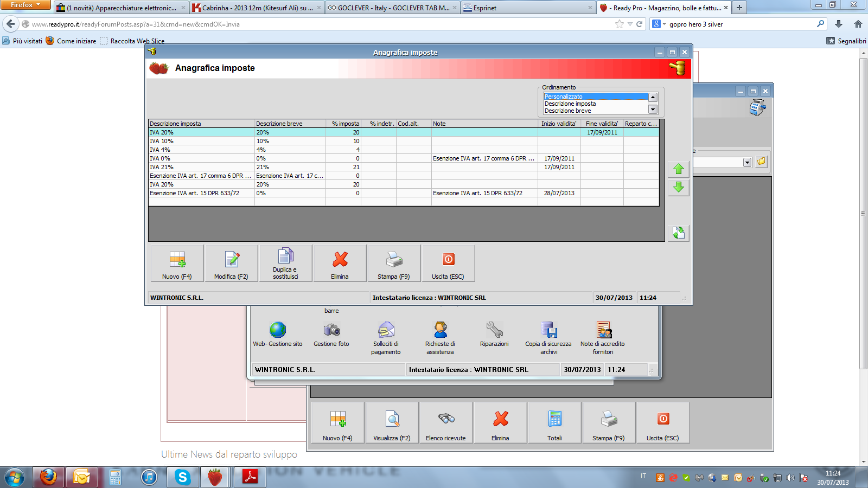
Task: Open Più visitati bookmarks folder
Action: tap(22, 41)
